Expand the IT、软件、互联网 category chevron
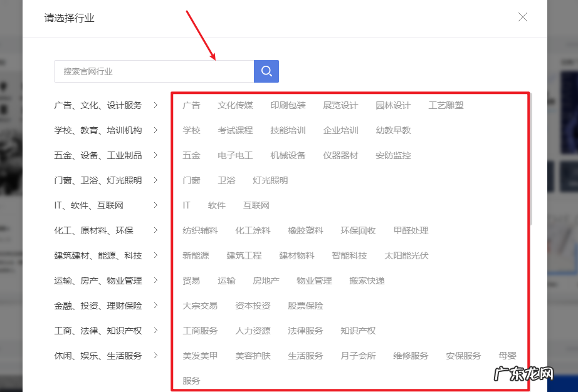 pyautogui.click(x=156, y=205)
